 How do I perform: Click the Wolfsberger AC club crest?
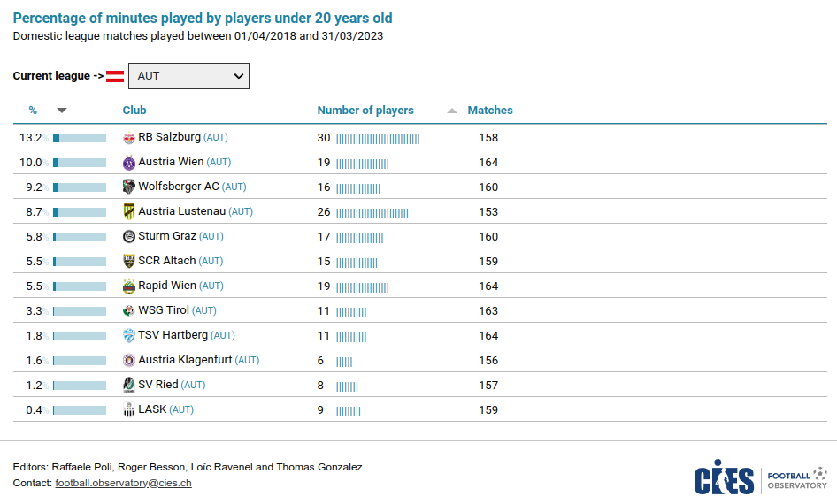click(128, 187)
